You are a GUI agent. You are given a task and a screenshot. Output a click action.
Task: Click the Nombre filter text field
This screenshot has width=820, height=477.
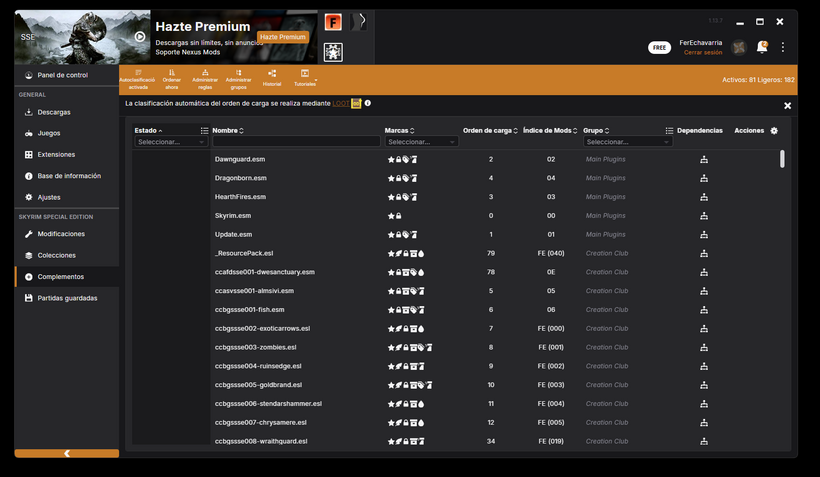tap(295, 142)
